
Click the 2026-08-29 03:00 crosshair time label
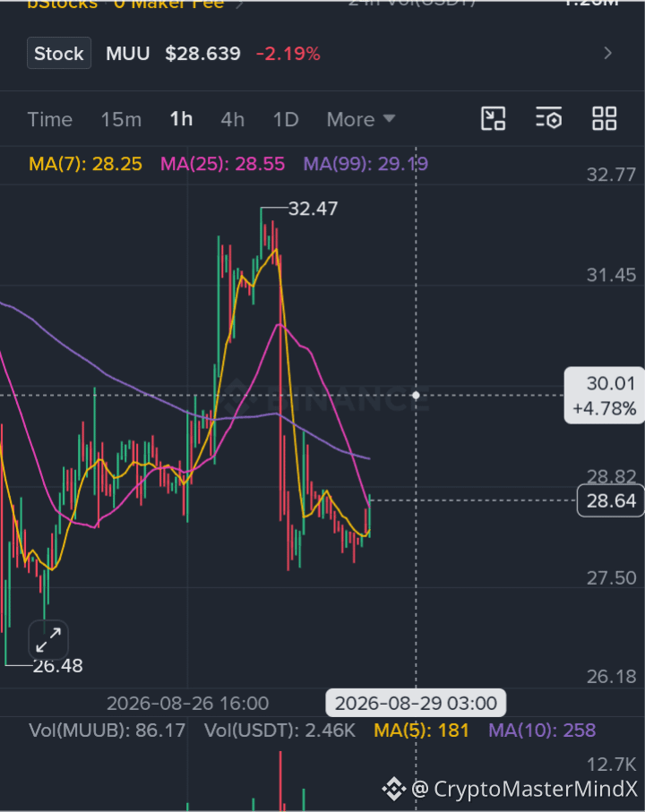416,704
